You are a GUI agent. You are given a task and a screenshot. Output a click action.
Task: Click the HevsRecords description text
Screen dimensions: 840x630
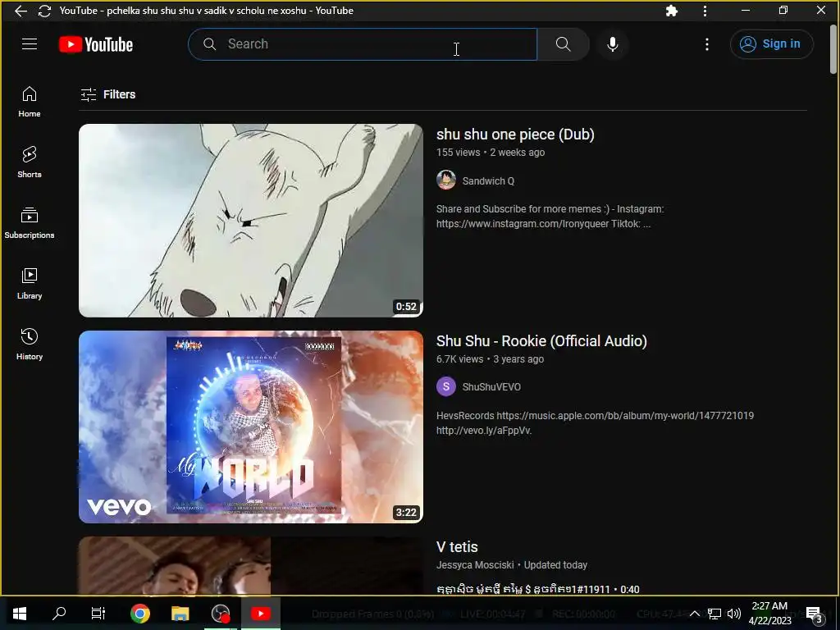coord(595,422)
